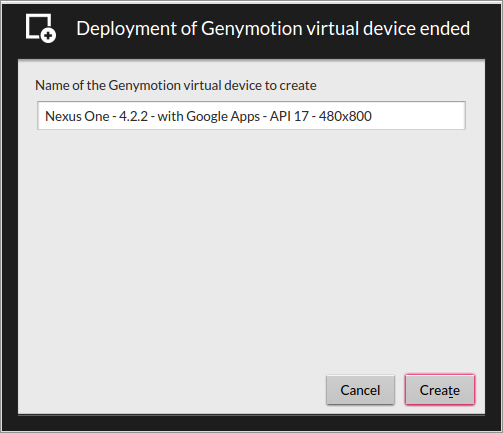Click the word "Genymotion" in the dialog title

[252, 29]
